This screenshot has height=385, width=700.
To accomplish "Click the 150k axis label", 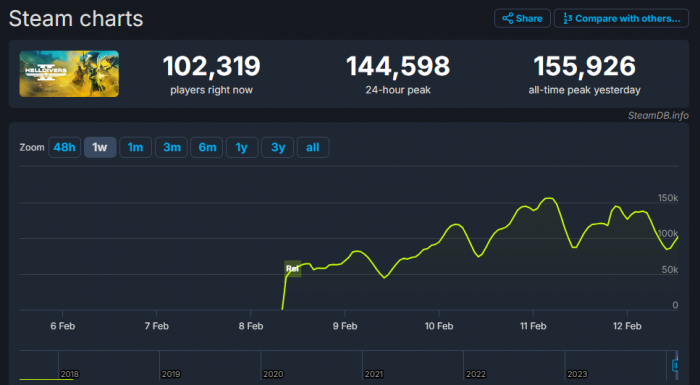I will pos(668,198).
